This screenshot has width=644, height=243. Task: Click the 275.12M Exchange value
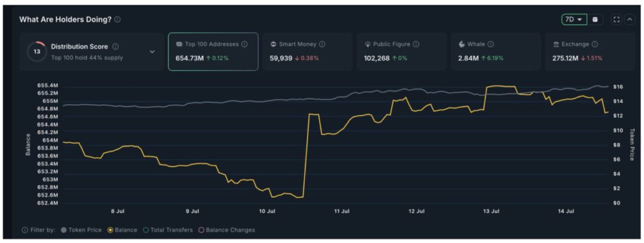click(565, 58)
